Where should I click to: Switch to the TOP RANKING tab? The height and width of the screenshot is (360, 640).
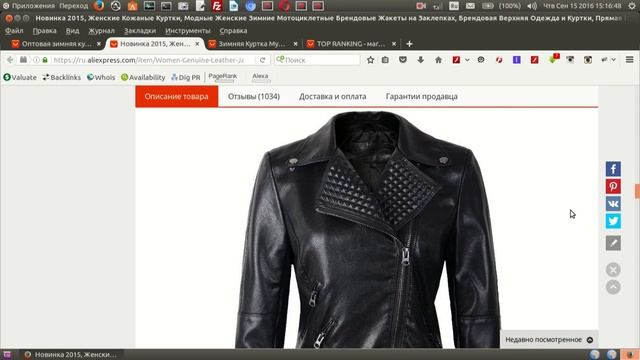click(x=350, y=44)
